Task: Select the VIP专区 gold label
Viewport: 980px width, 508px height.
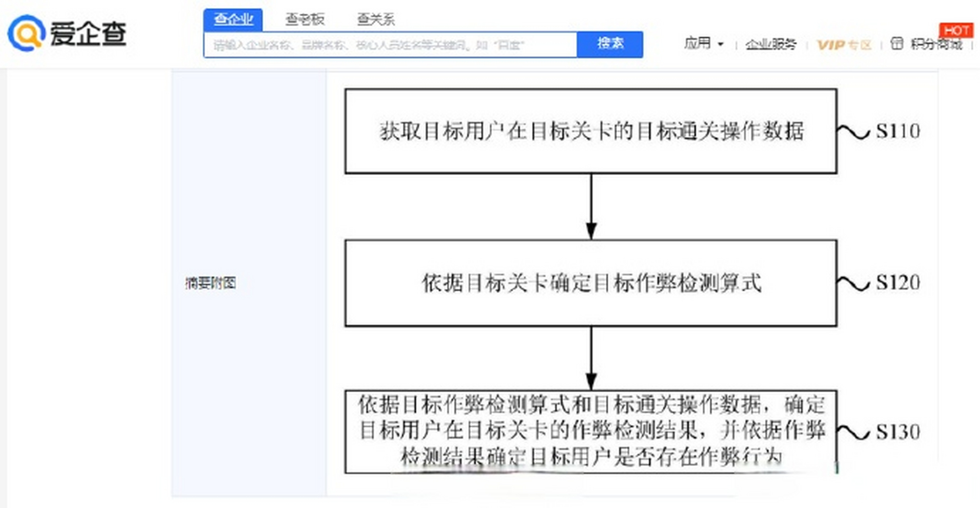Action: (844, 45)
